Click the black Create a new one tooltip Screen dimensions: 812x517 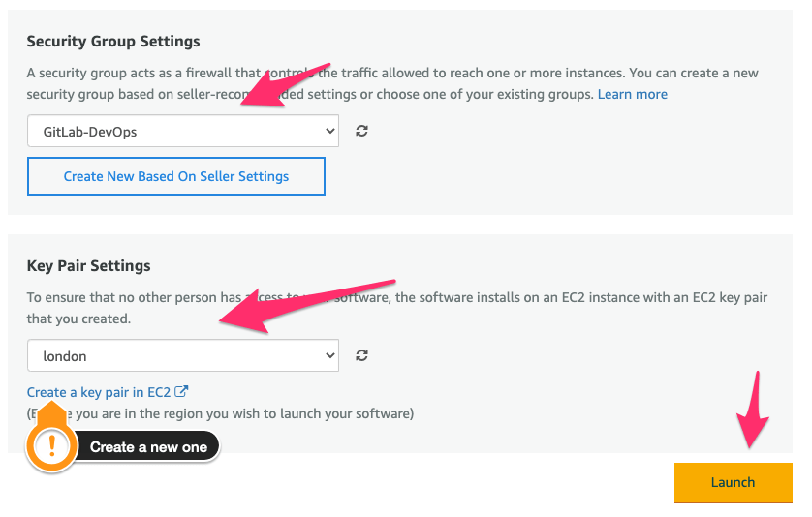tap(148, 446)
